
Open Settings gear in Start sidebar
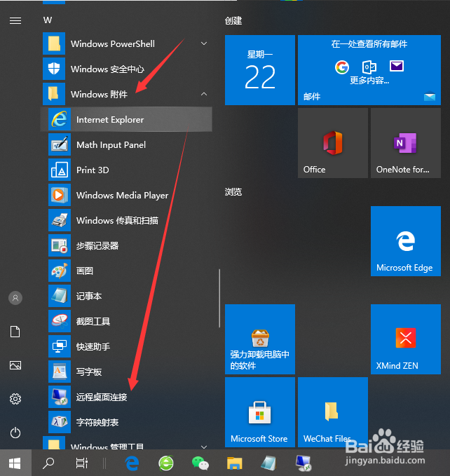[x=15, y=399]
